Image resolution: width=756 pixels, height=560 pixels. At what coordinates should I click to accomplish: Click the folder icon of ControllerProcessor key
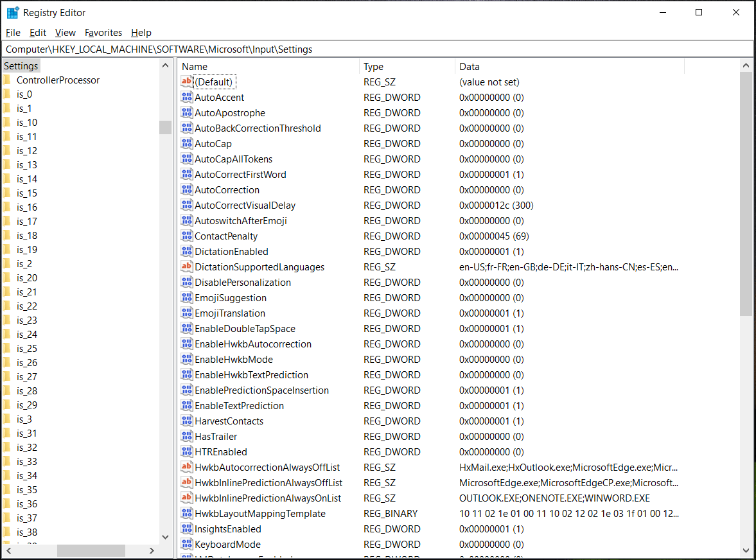(7, 80)
